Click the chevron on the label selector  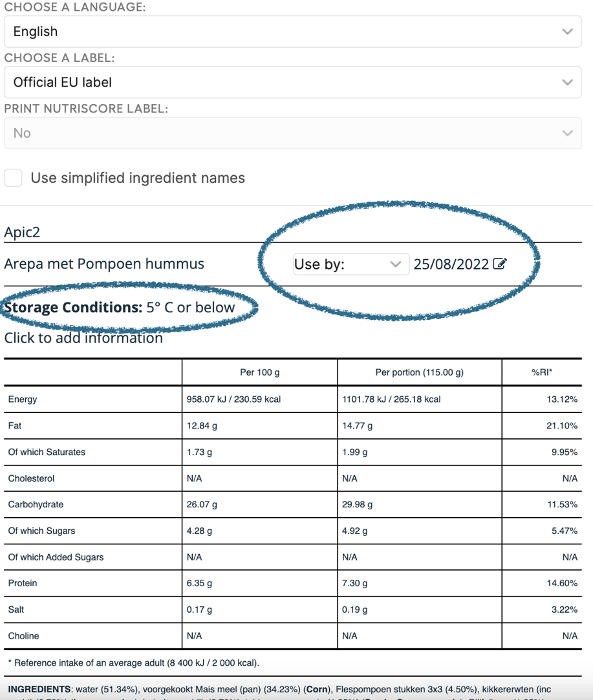tap(567, 82)
